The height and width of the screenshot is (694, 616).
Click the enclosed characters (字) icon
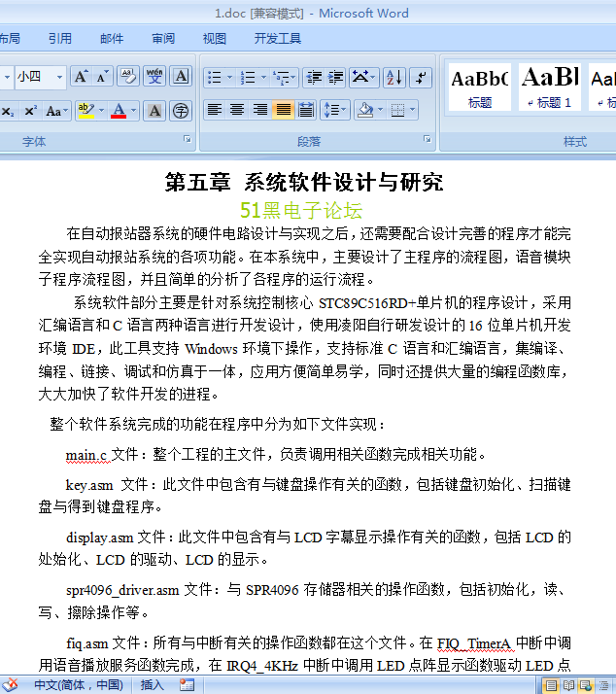tap(181, 111)
